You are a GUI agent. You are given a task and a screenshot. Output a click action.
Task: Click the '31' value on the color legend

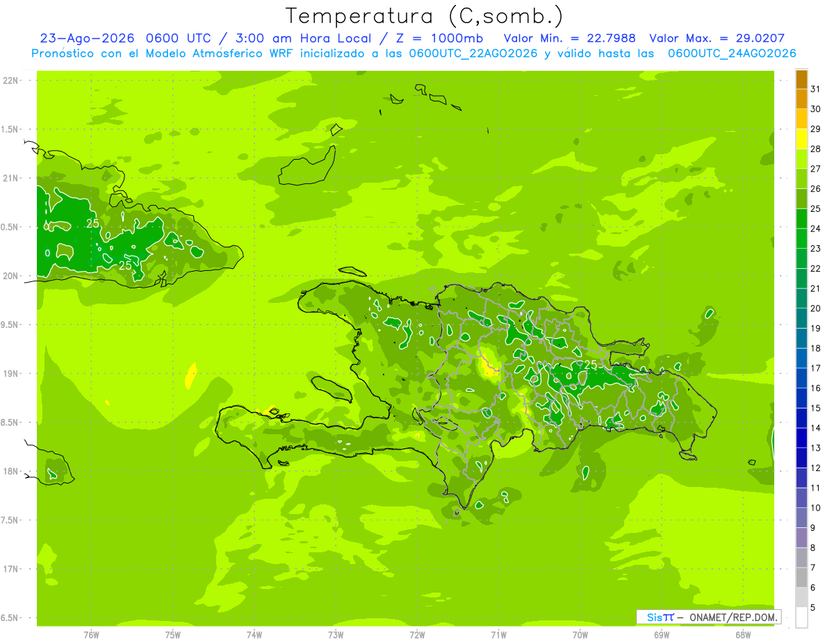click(816, 89)
